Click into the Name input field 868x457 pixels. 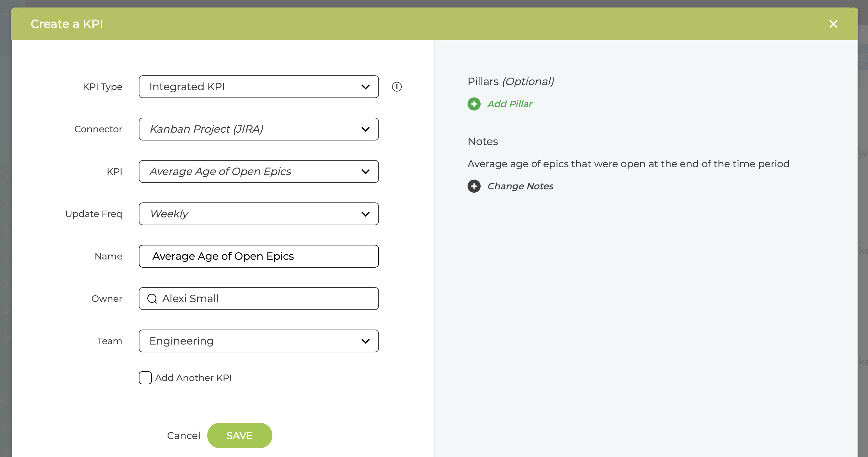pyautogui.click(x=258, y=256)
